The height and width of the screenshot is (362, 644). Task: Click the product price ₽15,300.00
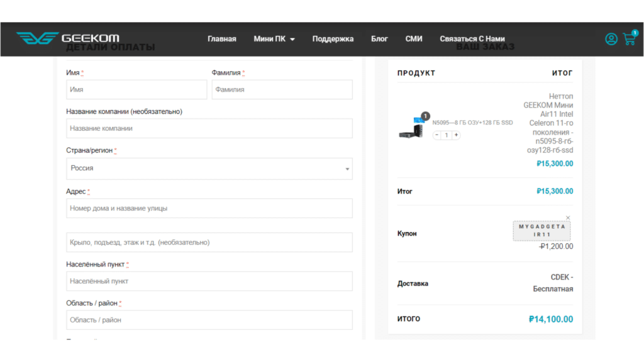pyautogui.click(x=555, y=164)
